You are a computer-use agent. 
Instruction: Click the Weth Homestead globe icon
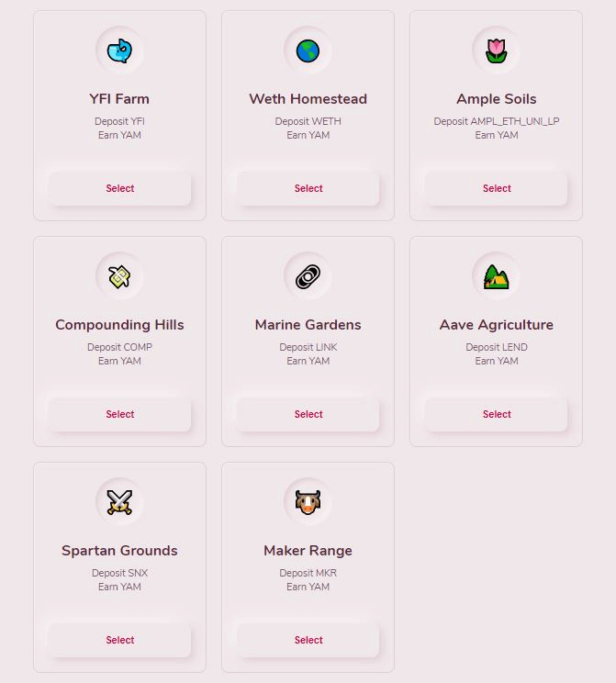click(x=308, y=50)
